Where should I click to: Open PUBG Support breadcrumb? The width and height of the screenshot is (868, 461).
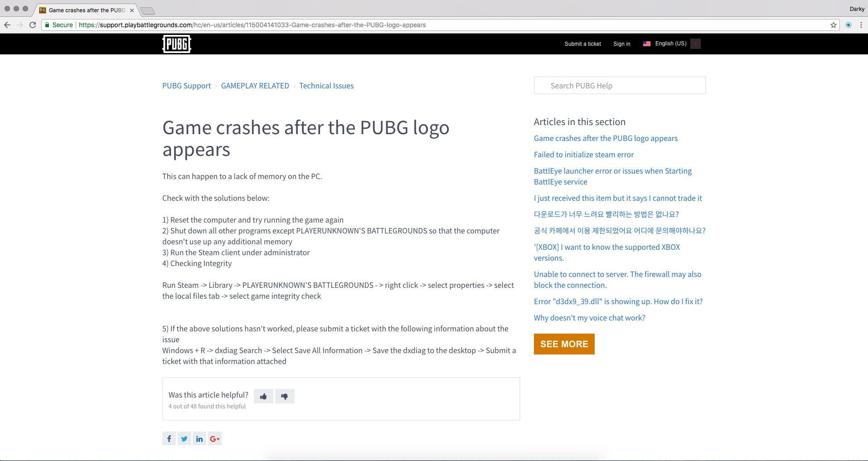[x=187, y=86]
